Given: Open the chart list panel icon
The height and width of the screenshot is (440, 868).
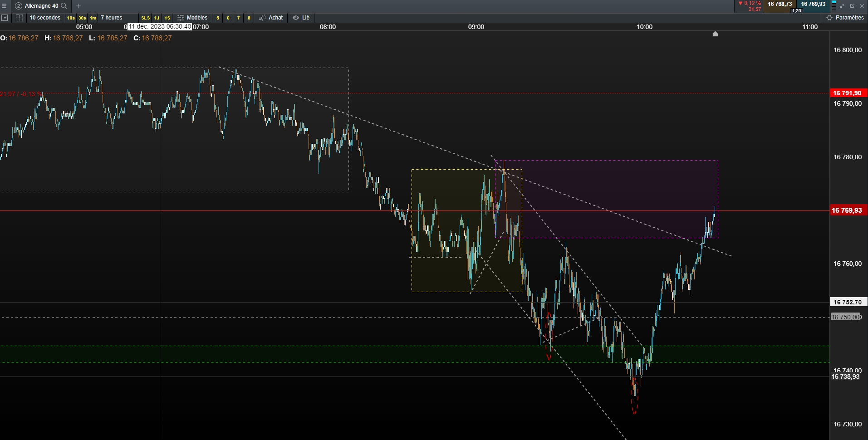Looking at the screenshot, I should [5, 18].
